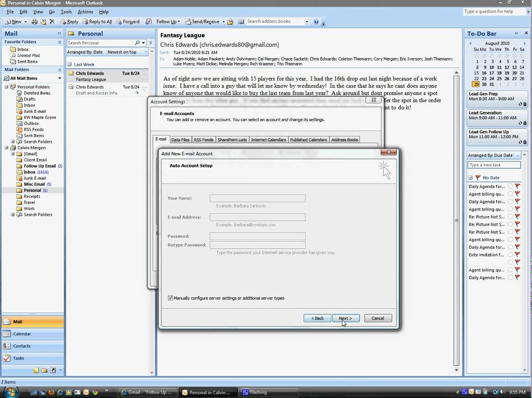The height and width of the screenshot is (398, 532).
Task: Open the Contacts navigation button
Action: coord(33,346)
